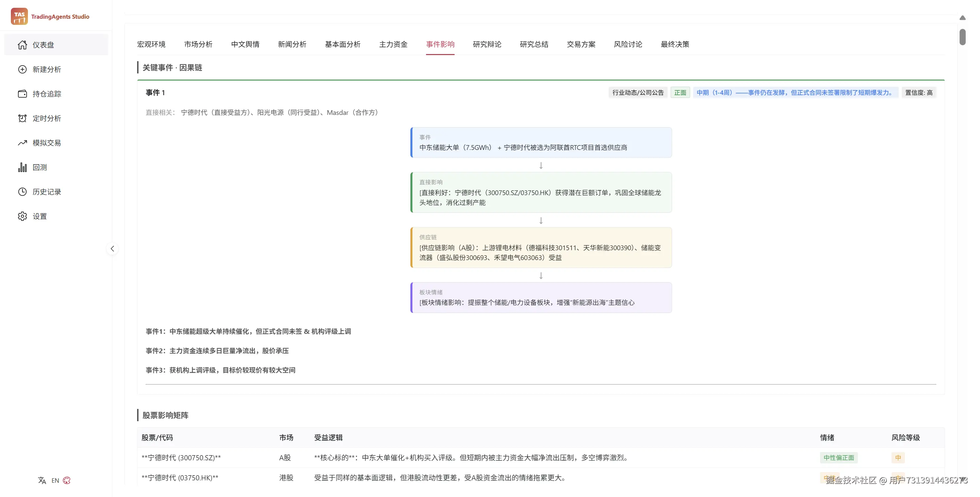Open 仪表盘 in the sidebar
The width and height of the screenshot is (980, 497).
pyautogui.click(x=56, y=45)
